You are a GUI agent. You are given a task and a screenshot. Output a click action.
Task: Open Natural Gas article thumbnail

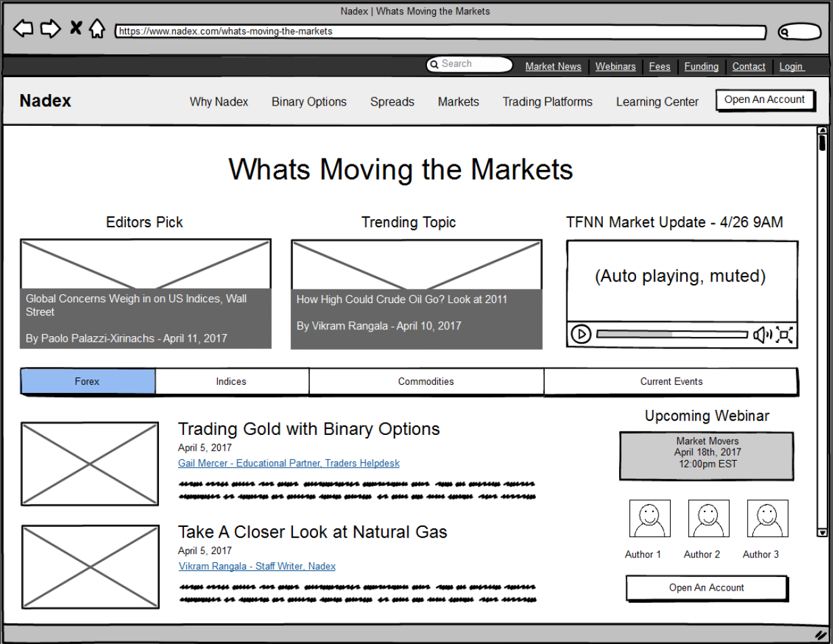coord(90,567)
